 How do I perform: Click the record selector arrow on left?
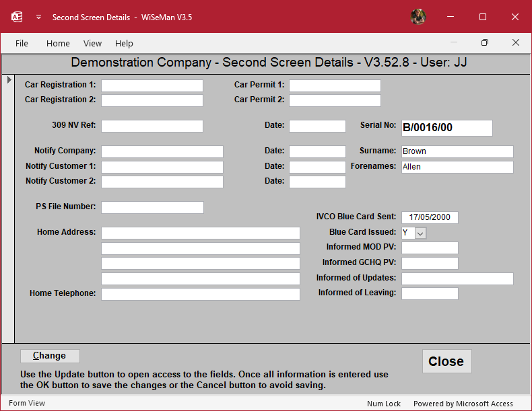(x=9, y=80)
